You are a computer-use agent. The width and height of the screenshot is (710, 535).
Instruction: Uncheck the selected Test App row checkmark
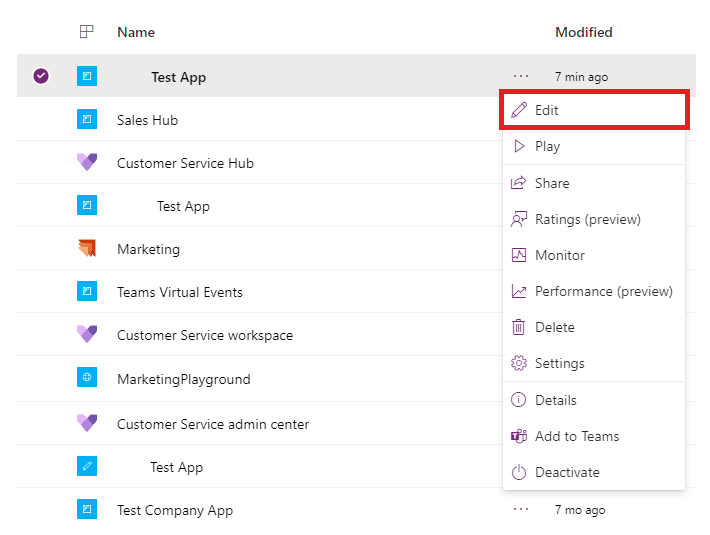point(41,76)
